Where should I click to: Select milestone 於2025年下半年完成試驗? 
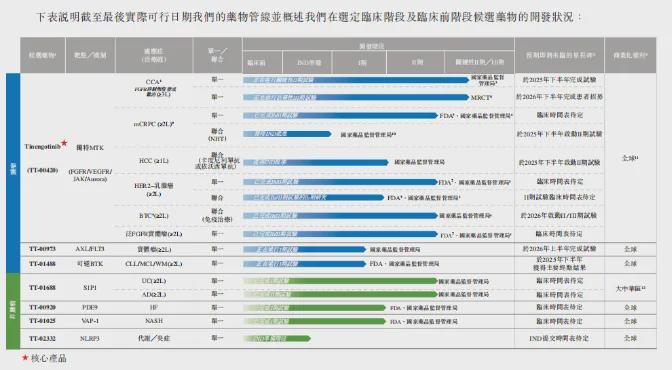[559, 80]
